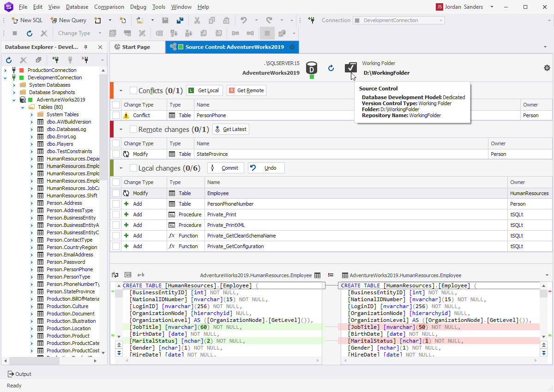Open the Database menu
This screenshot has height=392, width=554.
tap(77, 7)
